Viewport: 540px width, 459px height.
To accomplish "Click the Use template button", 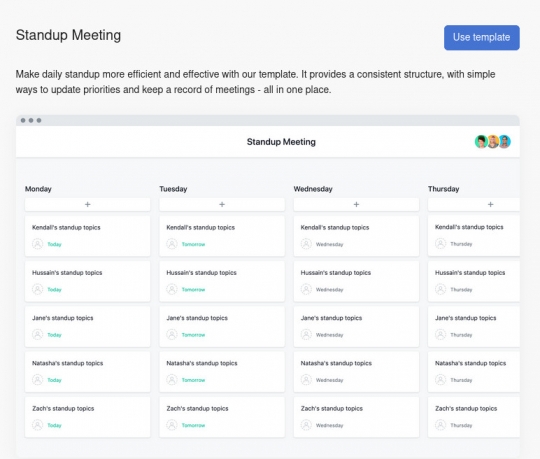I will point(481,38).
